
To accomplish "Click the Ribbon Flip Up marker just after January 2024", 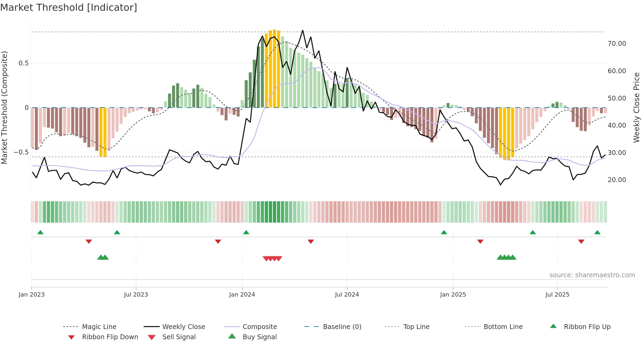I will tap(246, 232).
